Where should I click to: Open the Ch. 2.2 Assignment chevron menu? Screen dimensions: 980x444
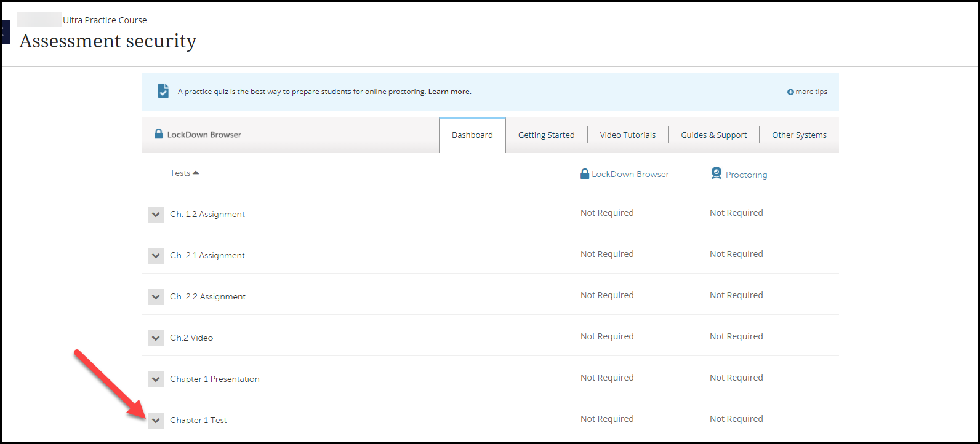[x=156, y=297]
